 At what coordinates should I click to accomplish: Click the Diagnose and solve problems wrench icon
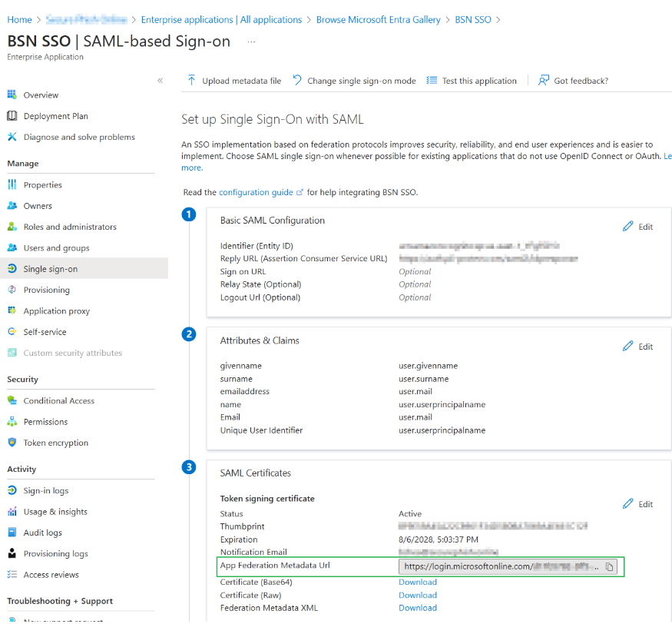12,137
